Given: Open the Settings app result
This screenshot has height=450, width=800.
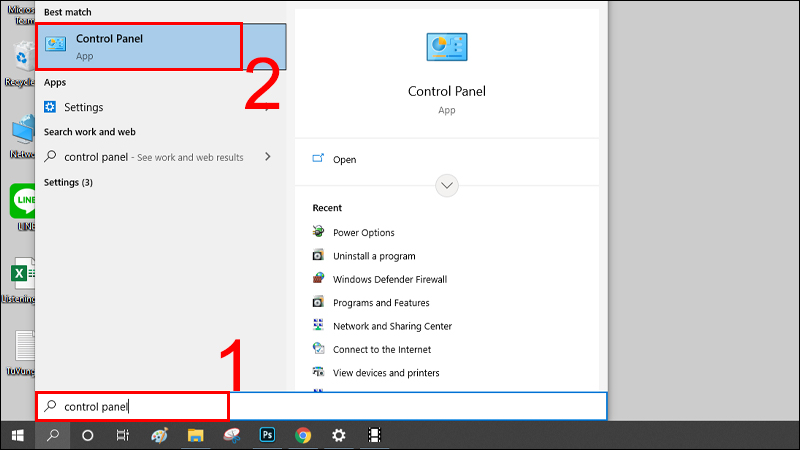Looking at the screenshot, I should point(83,107).
